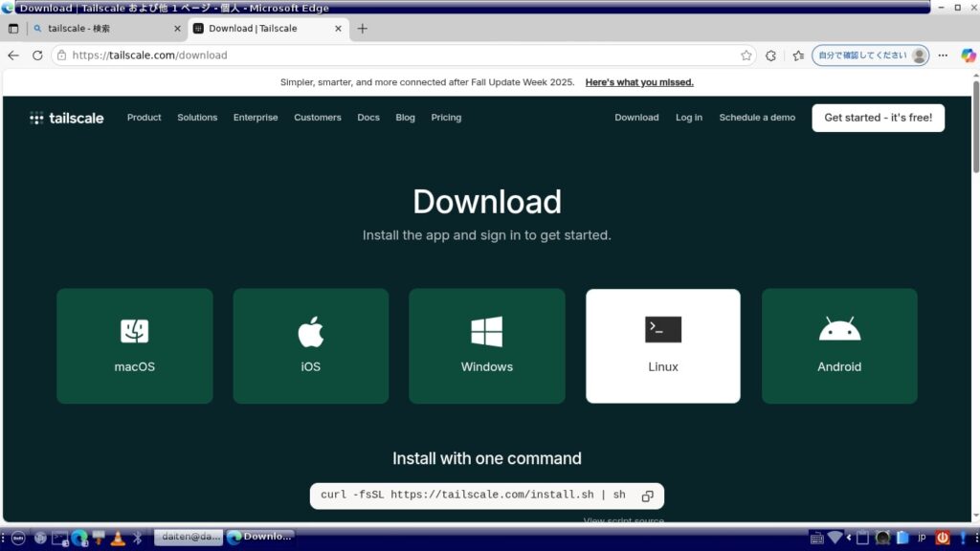Image resolution: width=980 pixels, height=551 pixels.
Task: Switch to the tailscale search tab
Action: 100,29
